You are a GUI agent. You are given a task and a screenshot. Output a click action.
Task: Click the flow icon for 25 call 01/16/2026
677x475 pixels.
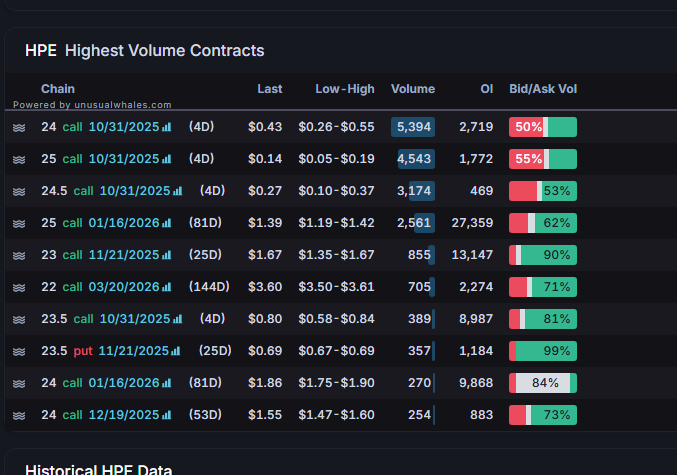point(19,223)
